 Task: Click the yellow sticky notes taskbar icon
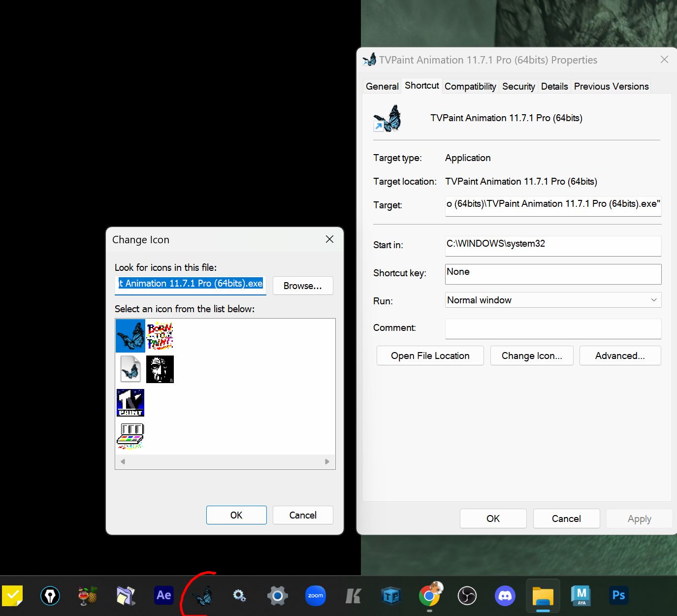(x=12, y=596)
